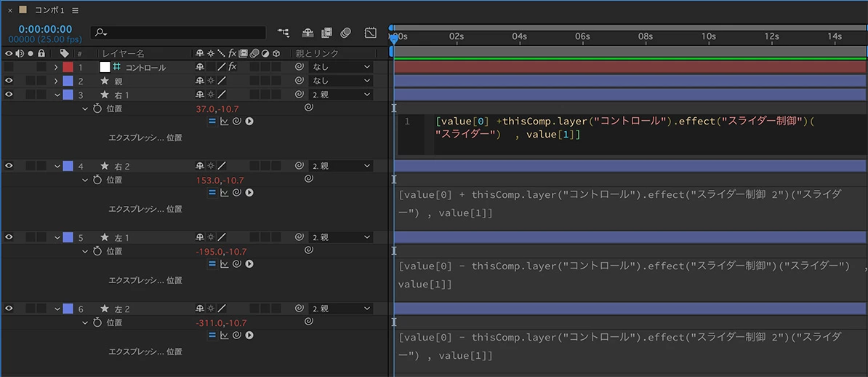Click position value 153.0,-10.7
This screenshot has width=868, height=377.
pyautogui.click(x=220, y=180)
